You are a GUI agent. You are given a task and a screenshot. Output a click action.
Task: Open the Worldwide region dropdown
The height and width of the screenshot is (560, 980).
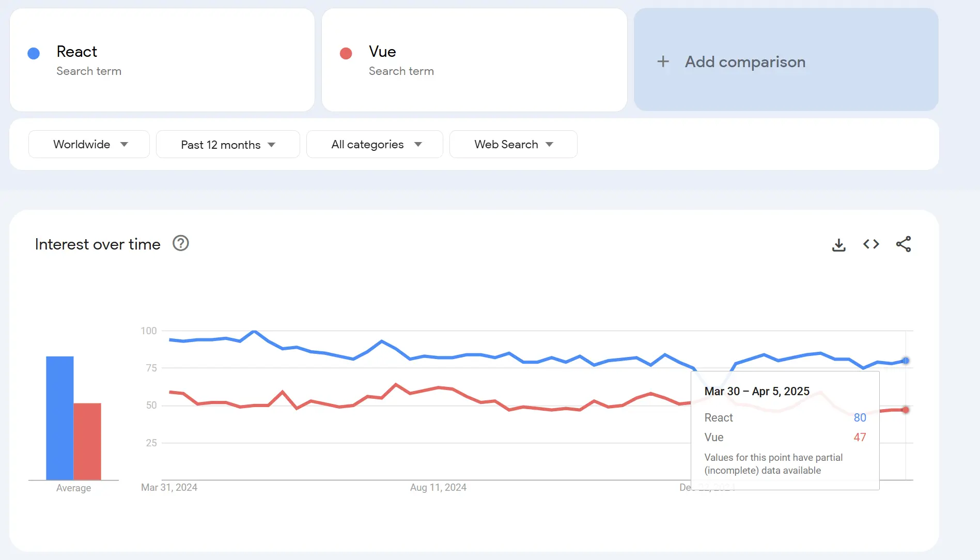click(x=89, y=144)
